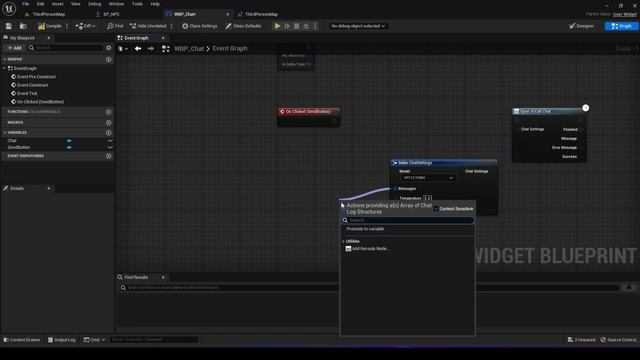This screenshot has height=360, width=640.
Task: Click the actions menu search field
Action: coord(407,220)
